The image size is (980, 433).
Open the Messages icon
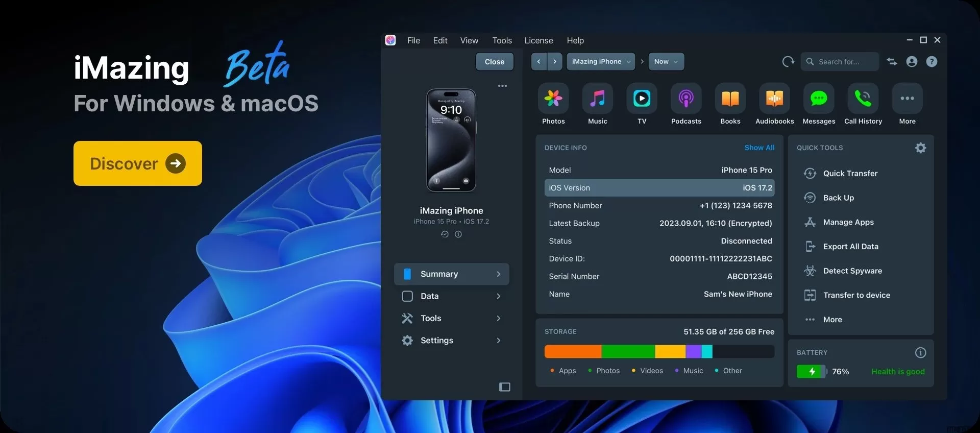[x=819, y=99]
